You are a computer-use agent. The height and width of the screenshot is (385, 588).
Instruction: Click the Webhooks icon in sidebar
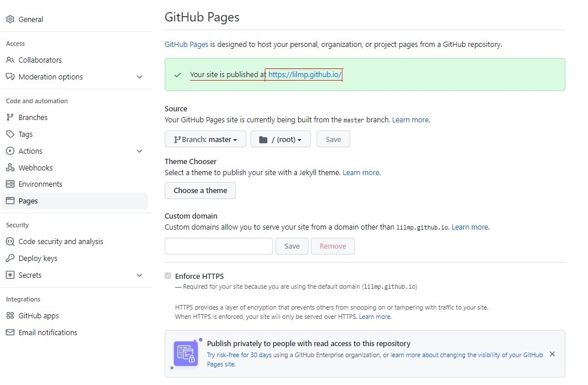click(10, 168)
